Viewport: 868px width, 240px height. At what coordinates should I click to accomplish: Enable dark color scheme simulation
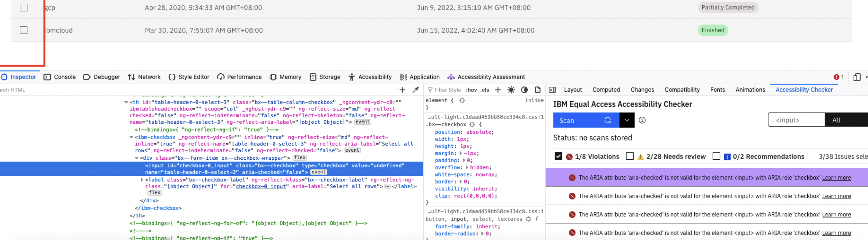point(524,90)
